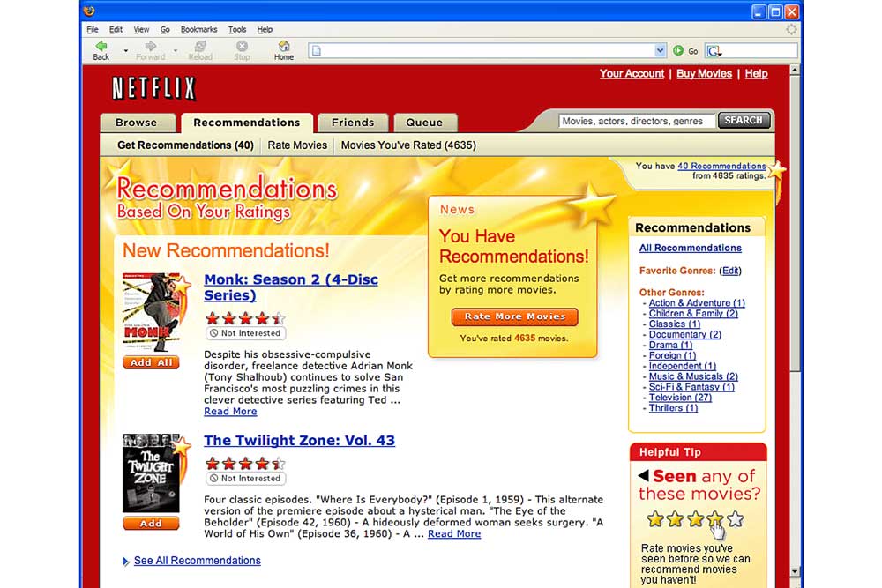Open Documentary (2) genre
This screenshot has width=882, height=588.
tap(685, 334)
